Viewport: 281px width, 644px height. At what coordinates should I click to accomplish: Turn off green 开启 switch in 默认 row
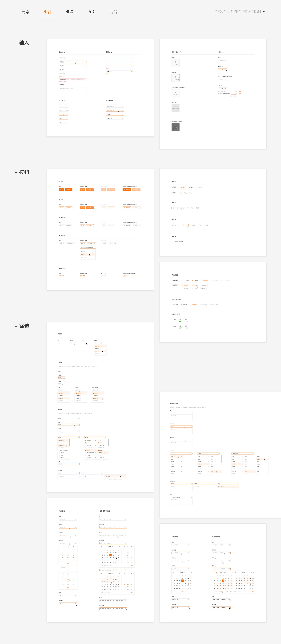pyautogui.click(x=180, y=321)
